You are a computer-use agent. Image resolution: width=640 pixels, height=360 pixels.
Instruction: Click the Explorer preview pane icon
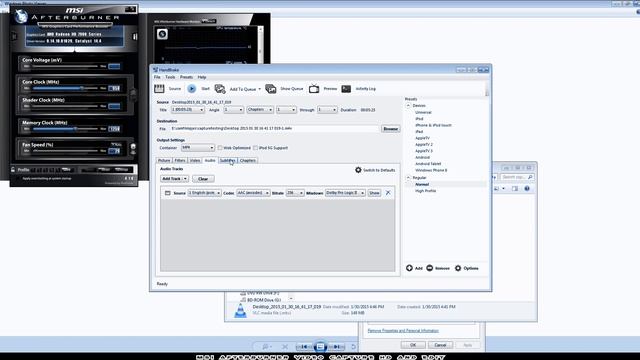pos(515,189)
